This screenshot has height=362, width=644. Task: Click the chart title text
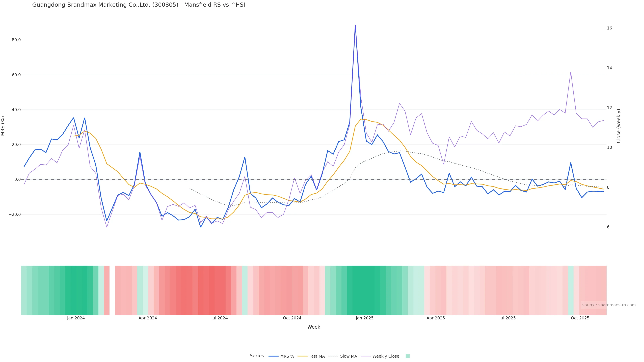pos(139,5)
